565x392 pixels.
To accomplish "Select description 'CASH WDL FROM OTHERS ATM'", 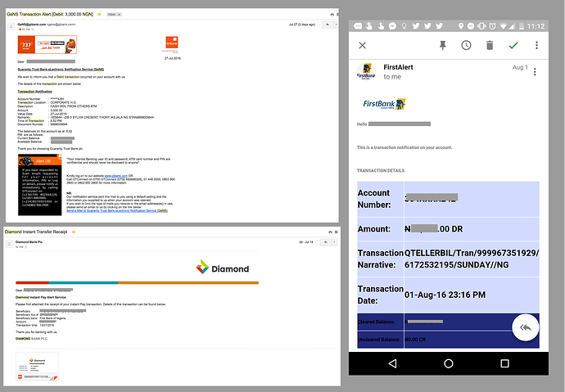I will pyautogui.click(x=74, y=106).
